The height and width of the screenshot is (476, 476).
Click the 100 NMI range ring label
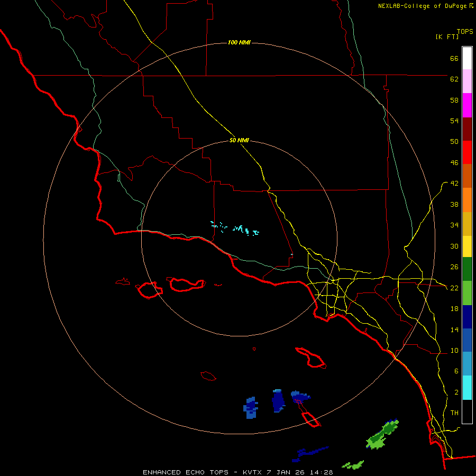239,42
